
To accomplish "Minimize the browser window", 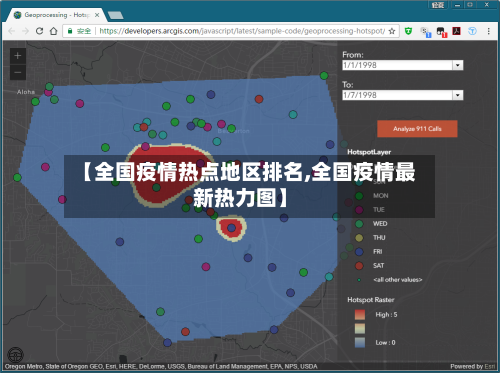I will tap(457, 5).
